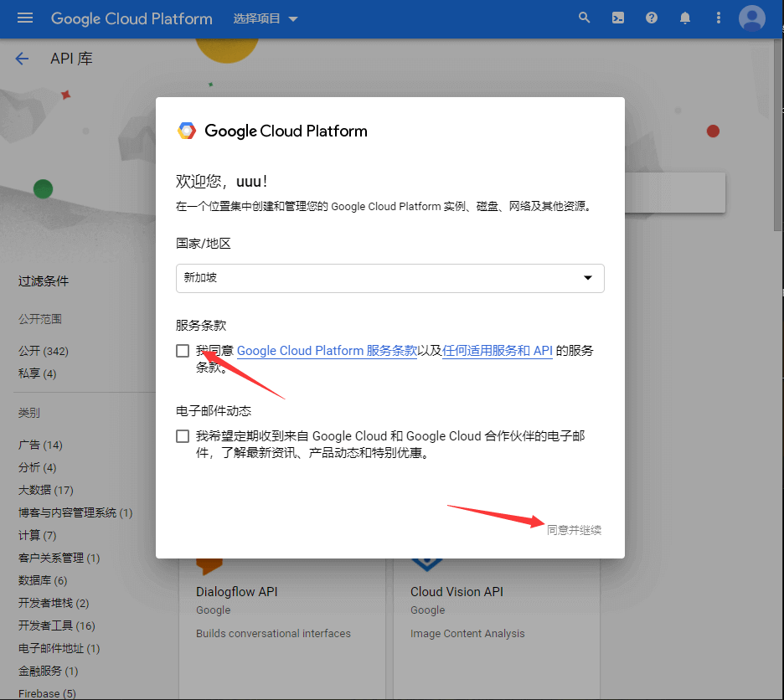Image resolution: width=784 pixels, height=700 pixels.
Task: Open Google Cloud Platform 服务条款 link
Action: 327,351
